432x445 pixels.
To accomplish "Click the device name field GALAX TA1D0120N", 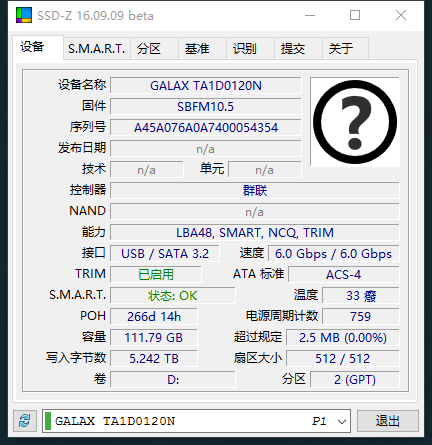I will (x=206, y=86).
